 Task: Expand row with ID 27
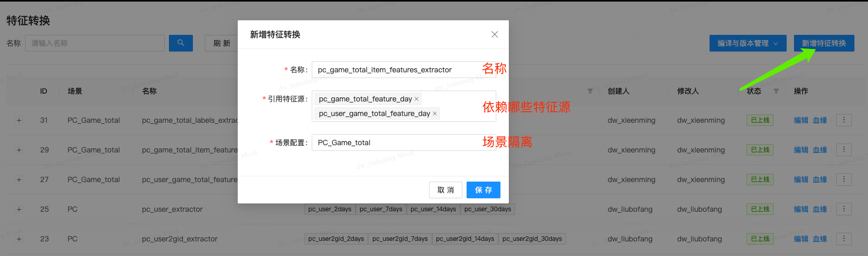click(19, 180)
